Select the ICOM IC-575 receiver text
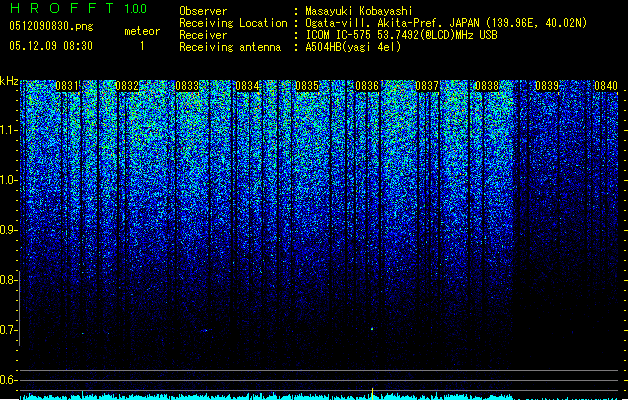The image size is (629, 400). [402, 35]
